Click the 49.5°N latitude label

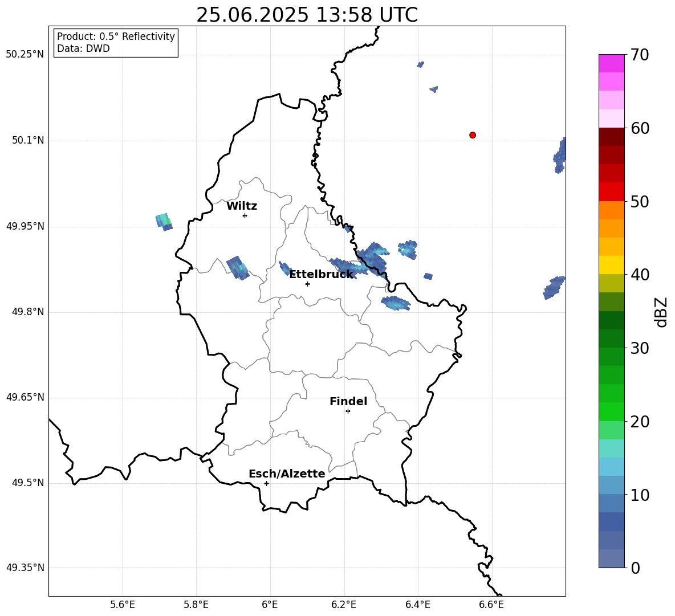tap(28, 483)
